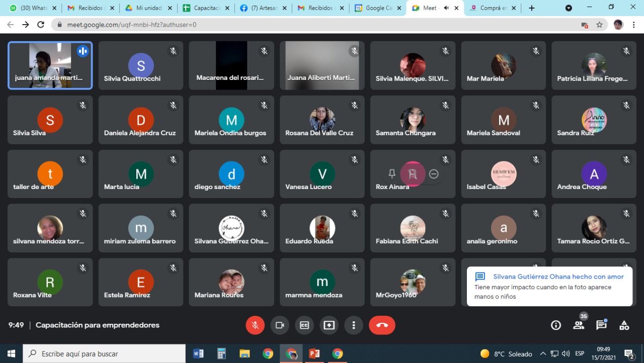The height and width of the screenshot is (363, 644).
Task: Click the Windows Start button
Action: 12,354
